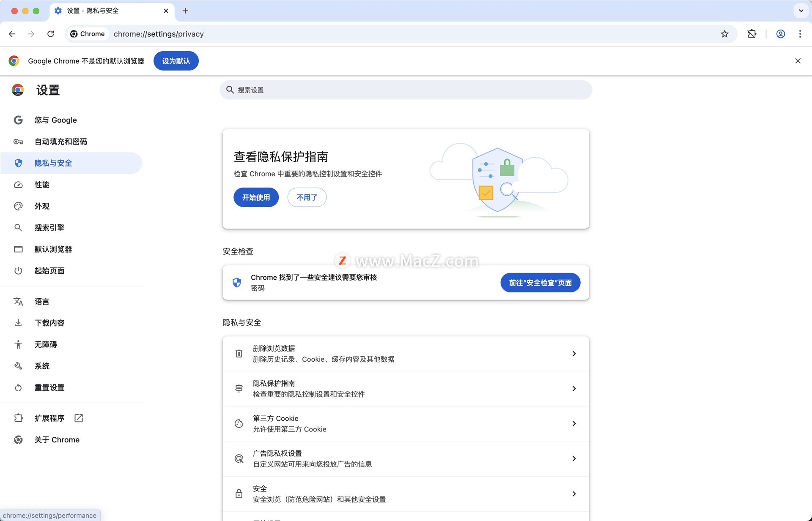Select 隐私与安全 in the sidebar
The height and width of the screenshot is (521, 812).
pyautogui.click(x=71, y=163)
